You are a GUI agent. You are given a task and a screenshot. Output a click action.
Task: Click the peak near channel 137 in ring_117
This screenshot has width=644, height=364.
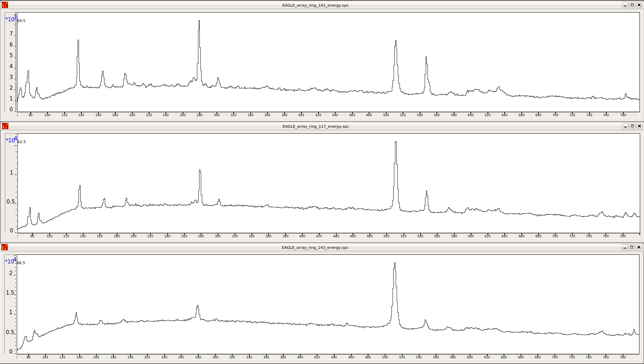click(81, 186)
